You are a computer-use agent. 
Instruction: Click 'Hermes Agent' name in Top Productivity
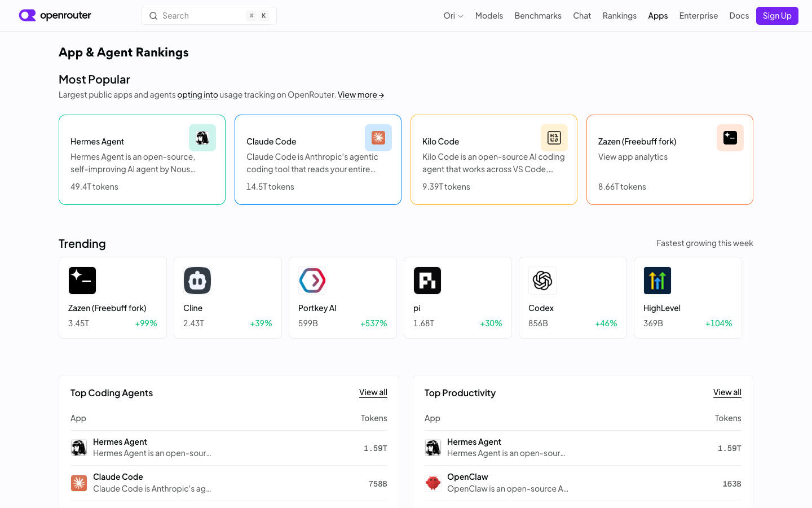(x=474, y=442)
